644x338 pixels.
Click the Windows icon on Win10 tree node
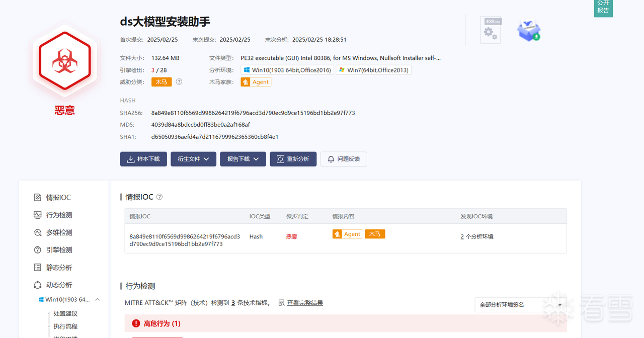[x=41, y=300]
